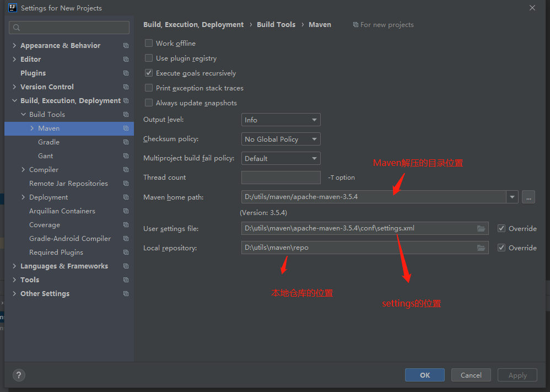Click project-level icon beside Coverage row
Screen dimensions: 550x392
[126, 224]
